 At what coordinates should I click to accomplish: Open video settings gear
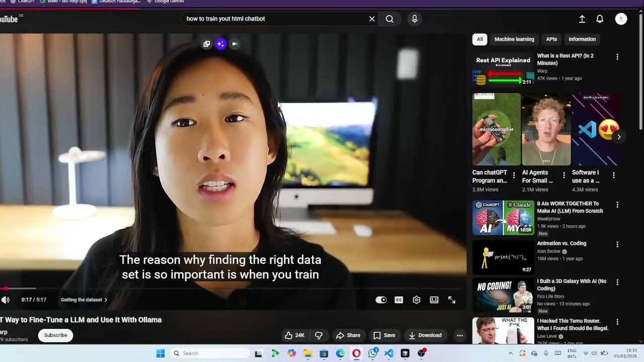(417, 300)
